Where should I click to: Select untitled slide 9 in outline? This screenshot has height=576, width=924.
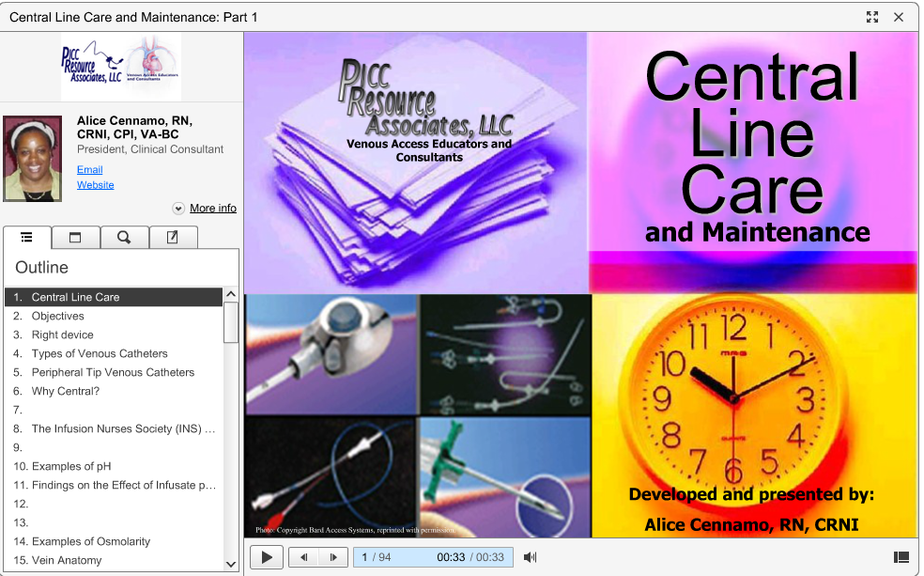click(114, 447)
